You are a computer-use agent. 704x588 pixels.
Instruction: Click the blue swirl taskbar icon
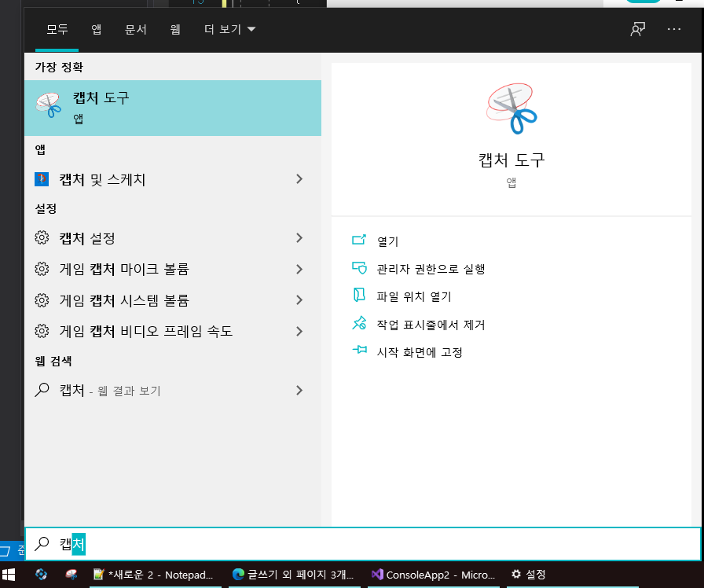click(x=42, y=574)
